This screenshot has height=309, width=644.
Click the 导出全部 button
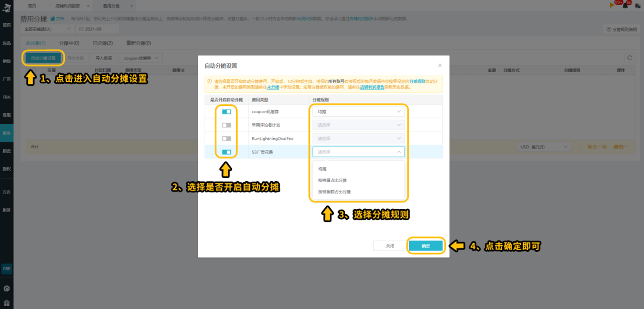pos(75,58)
